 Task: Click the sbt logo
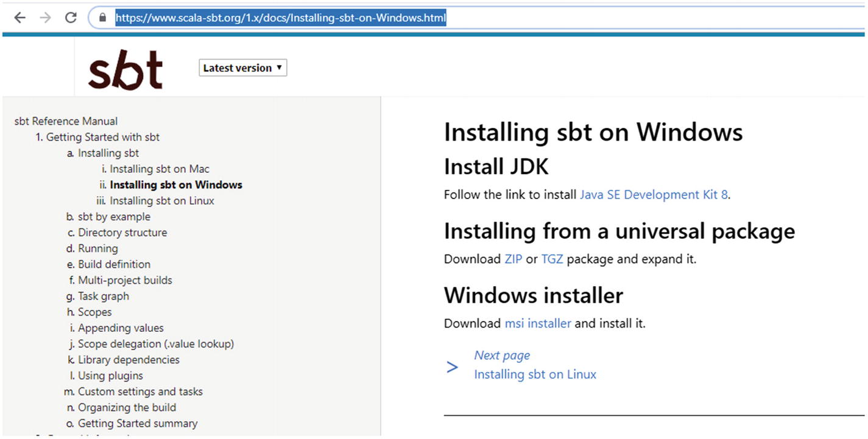(x=125, y=70)
